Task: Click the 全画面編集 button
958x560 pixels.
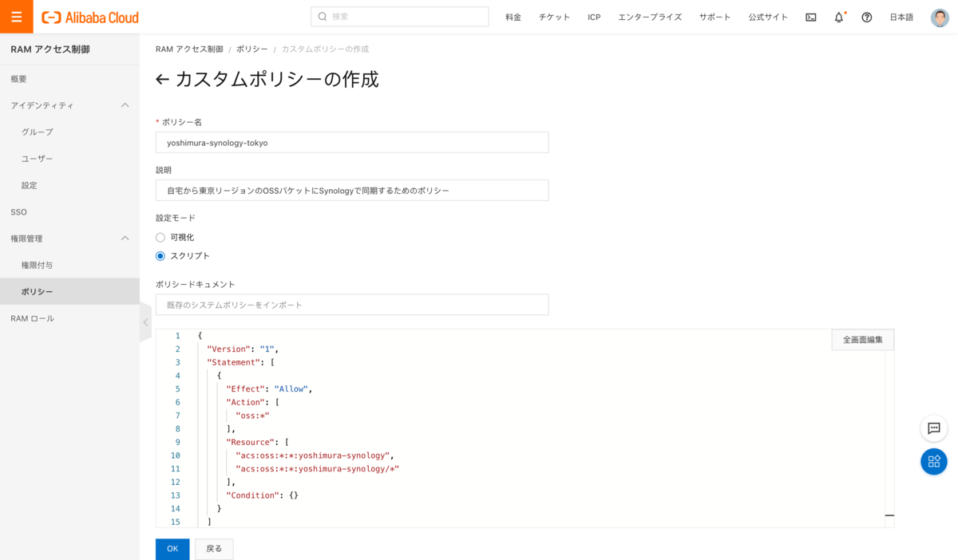Action: (862, 340)
